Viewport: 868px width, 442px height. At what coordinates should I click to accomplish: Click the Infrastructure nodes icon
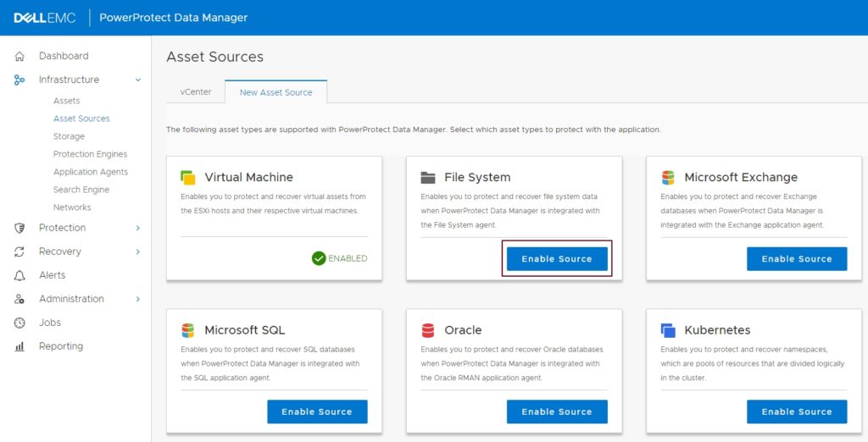[19, 80]
